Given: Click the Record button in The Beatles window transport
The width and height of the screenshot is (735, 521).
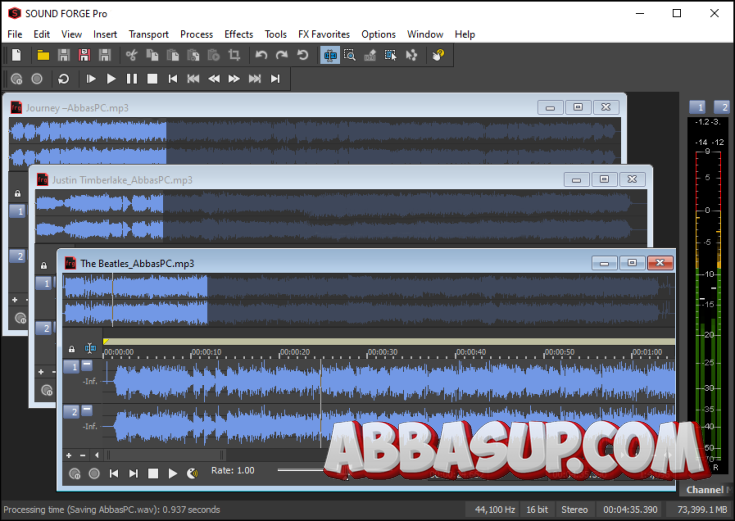Looking at the screenshot, I should point(94,474).
